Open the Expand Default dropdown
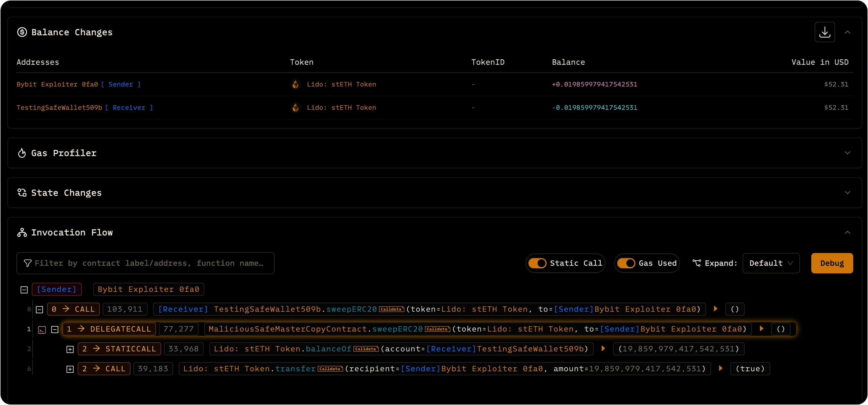868x405 pixels. coord(771,263)
